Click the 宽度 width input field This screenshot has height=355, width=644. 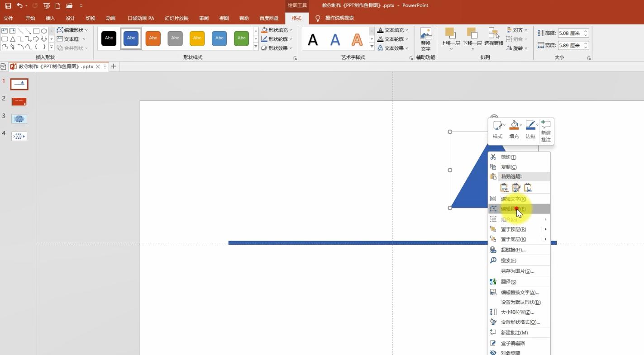tap(570, 45)
